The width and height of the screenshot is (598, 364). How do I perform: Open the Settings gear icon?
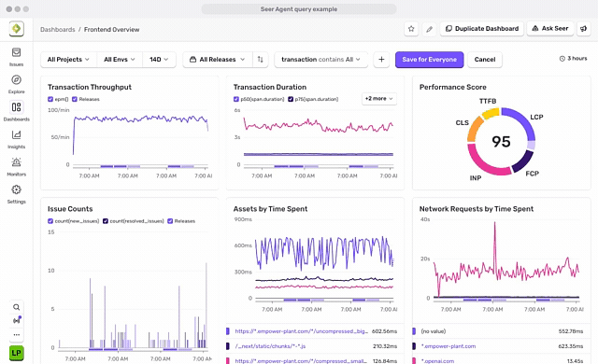16,189
